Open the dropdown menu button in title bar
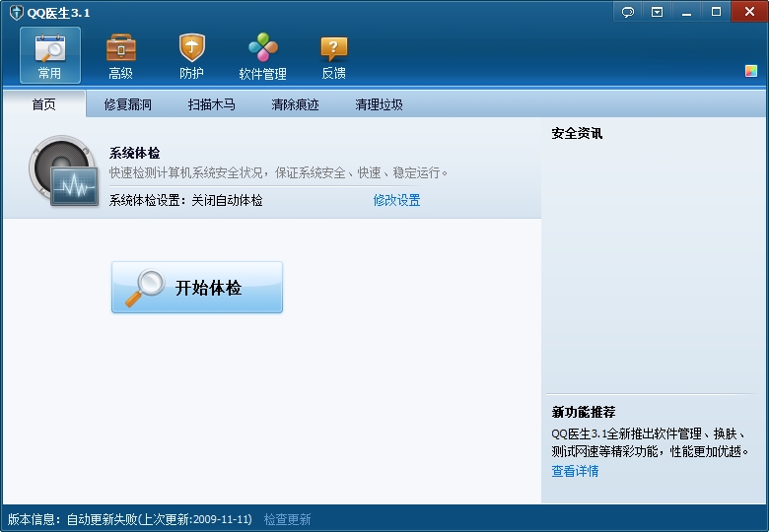Screen dimensions: 769x532 (657, 12)
